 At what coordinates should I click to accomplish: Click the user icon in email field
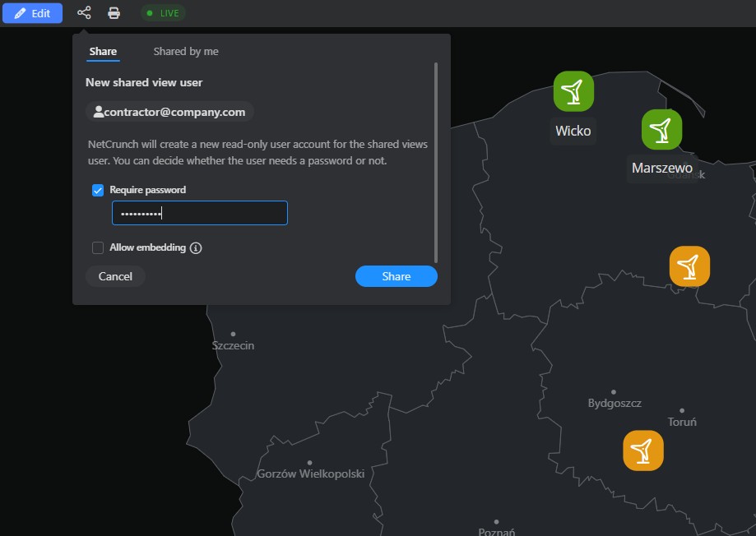(x=100, y=111)
